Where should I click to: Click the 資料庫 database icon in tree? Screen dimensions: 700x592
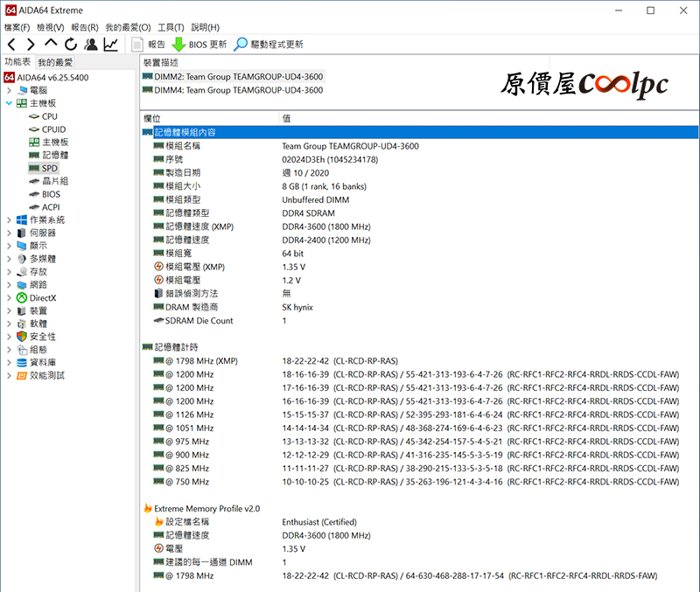click(x=22, y=362)
